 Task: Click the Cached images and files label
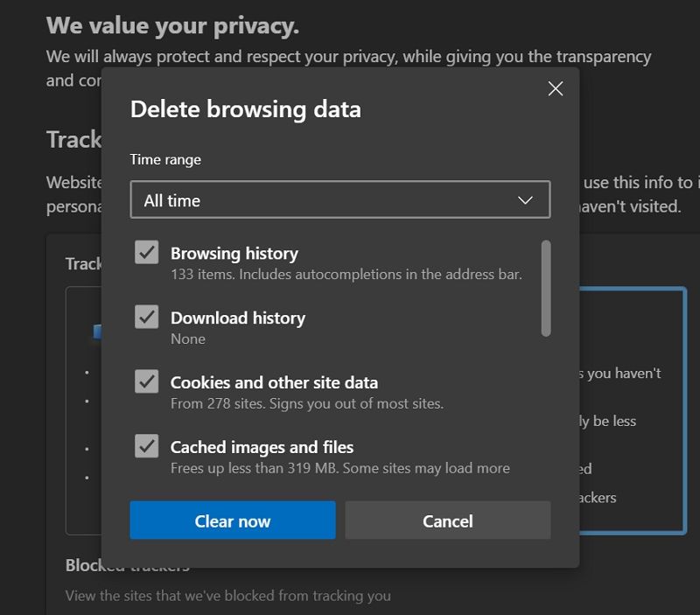[262, 448]
